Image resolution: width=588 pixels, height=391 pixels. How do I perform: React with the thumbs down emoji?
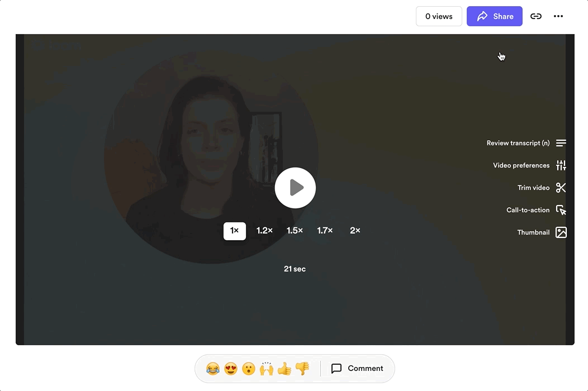(302, 369)
